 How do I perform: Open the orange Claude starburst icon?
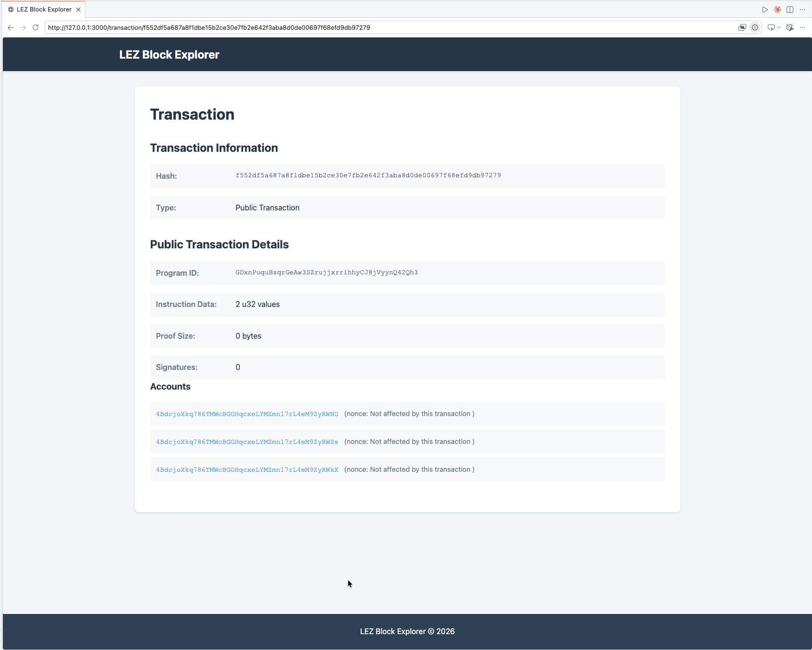[x=777, y=10]
